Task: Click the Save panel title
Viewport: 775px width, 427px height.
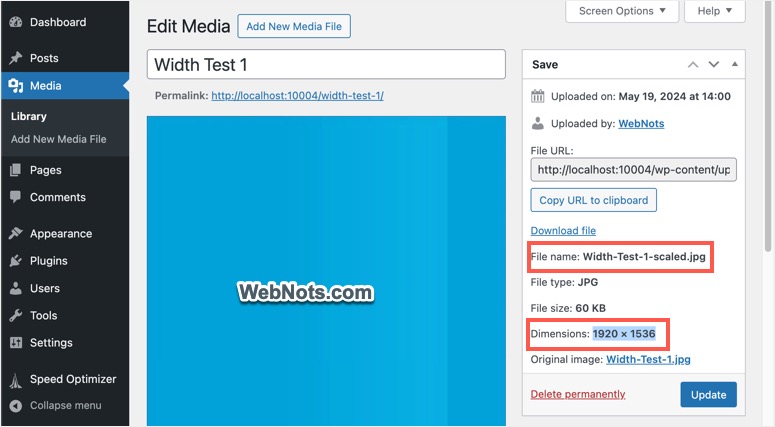Action: (545, 64)
